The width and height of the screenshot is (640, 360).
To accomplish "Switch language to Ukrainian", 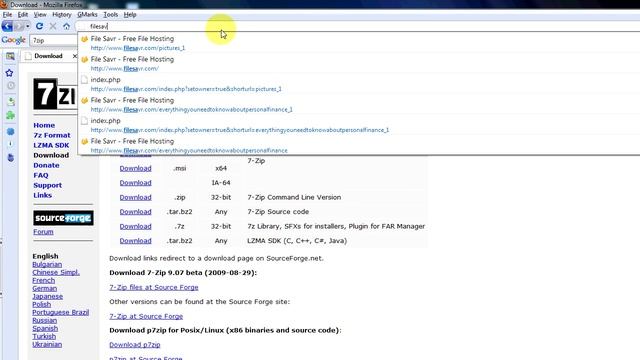I will point(47,344).
